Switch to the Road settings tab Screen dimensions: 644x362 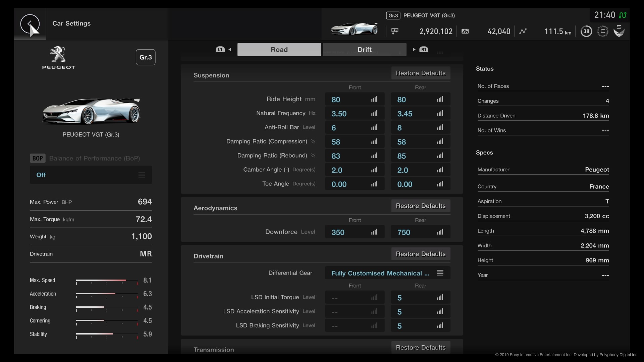279,50
